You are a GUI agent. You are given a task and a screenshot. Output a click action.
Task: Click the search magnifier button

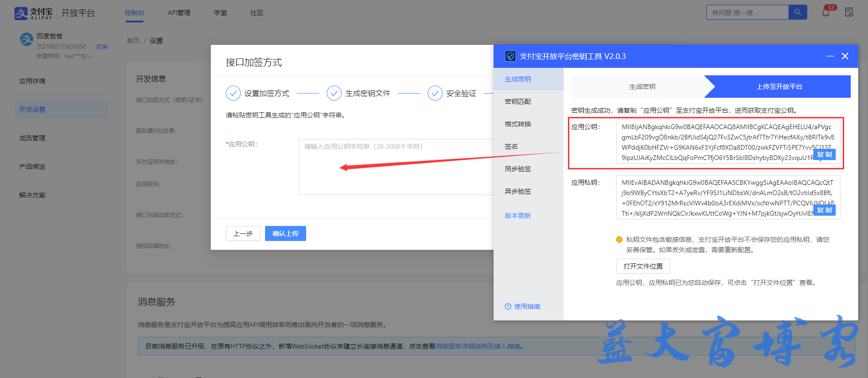[x=798, y=12]
